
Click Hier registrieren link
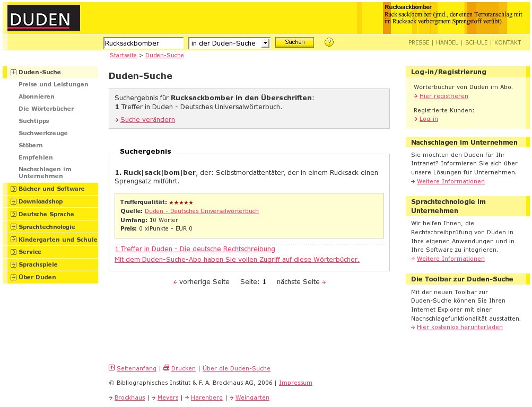[x=444, y=96]
